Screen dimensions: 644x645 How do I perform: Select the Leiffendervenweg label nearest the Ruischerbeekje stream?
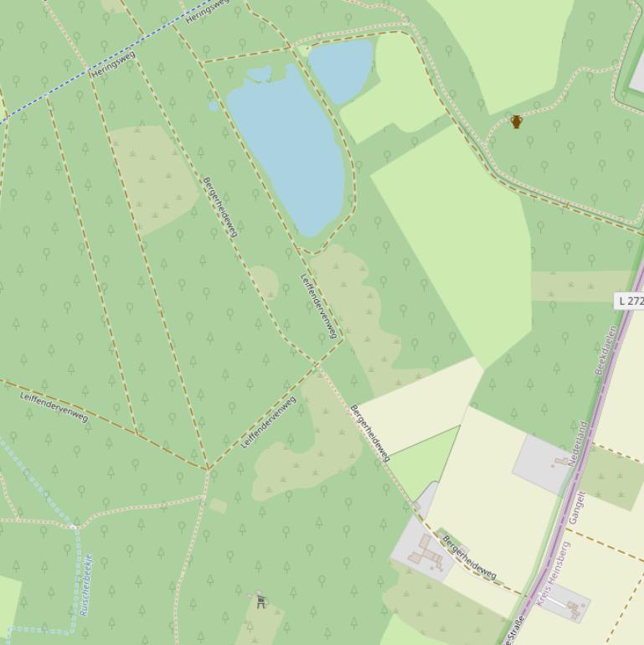pos(54,407)
